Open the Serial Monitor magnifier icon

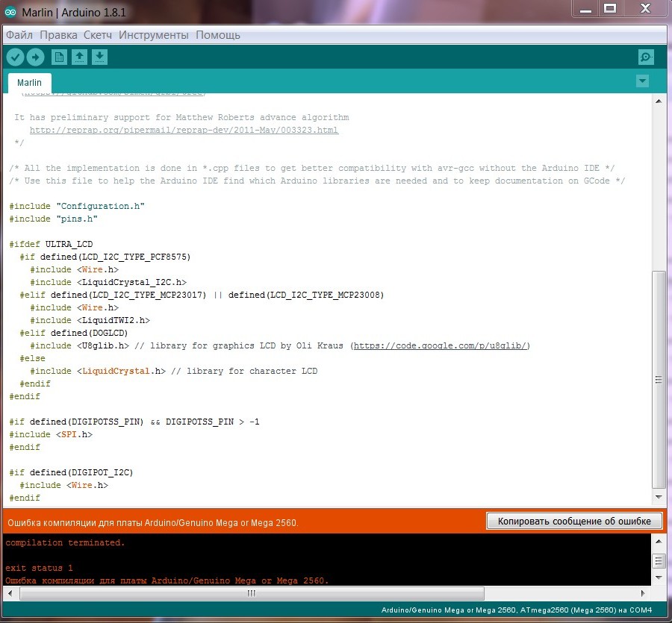point(646,57)
